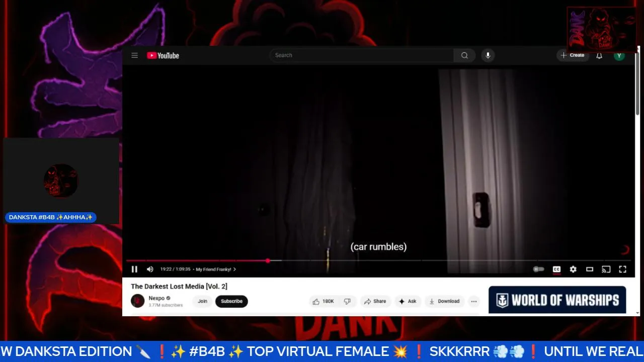The width and height of the screenshot is (644, 362).
Task: Open the Create button menu
Action: tap(573, 55)
